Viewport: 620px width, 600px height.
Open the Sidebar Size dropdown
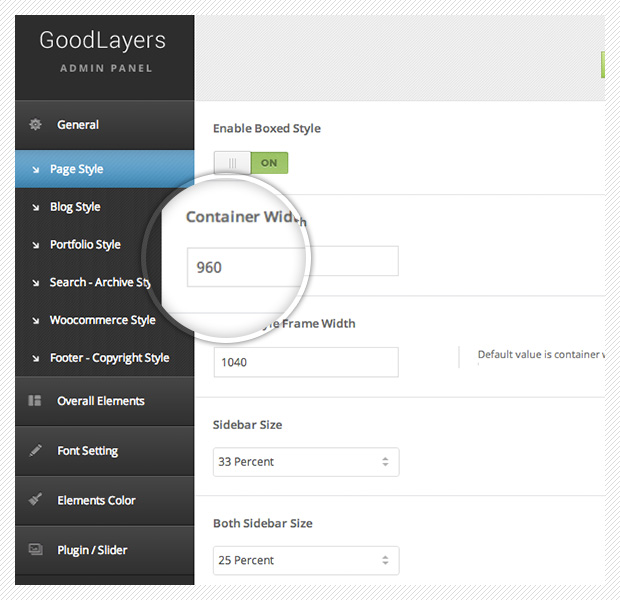pyautogui.click(x=305, y=462)
